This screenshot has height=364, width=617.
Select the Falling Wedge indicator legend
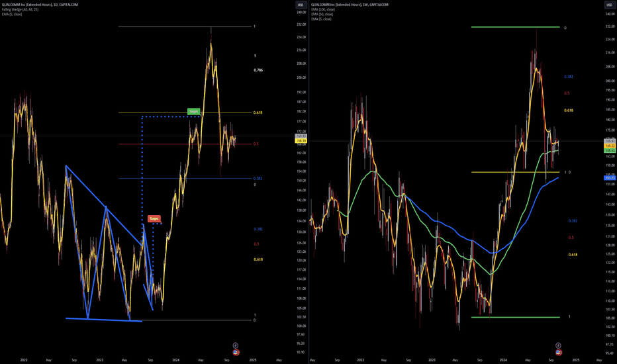coord(20,9)
